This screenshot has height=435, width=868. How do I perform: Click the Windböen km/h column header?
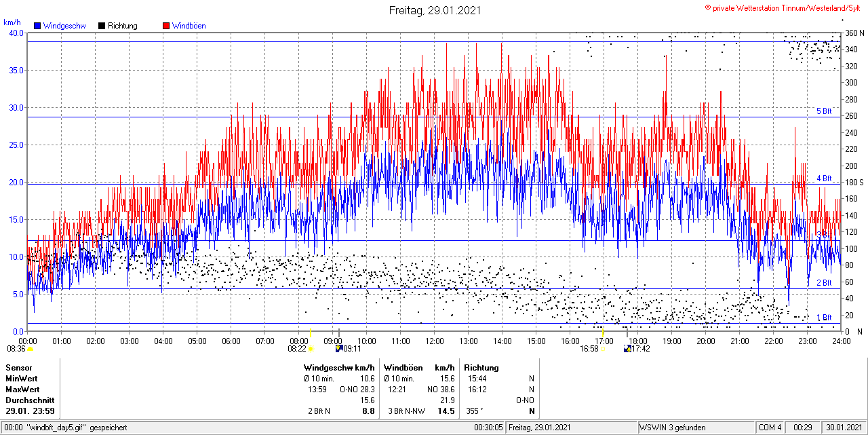point(419,368)
